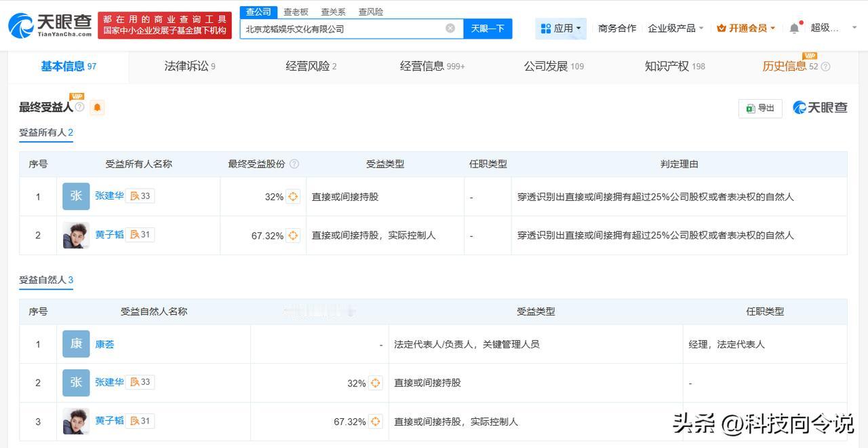The width and height of the screenshot is (868, 448).
Task: Select the 查老板 search tab
Action: pos(296,12)
